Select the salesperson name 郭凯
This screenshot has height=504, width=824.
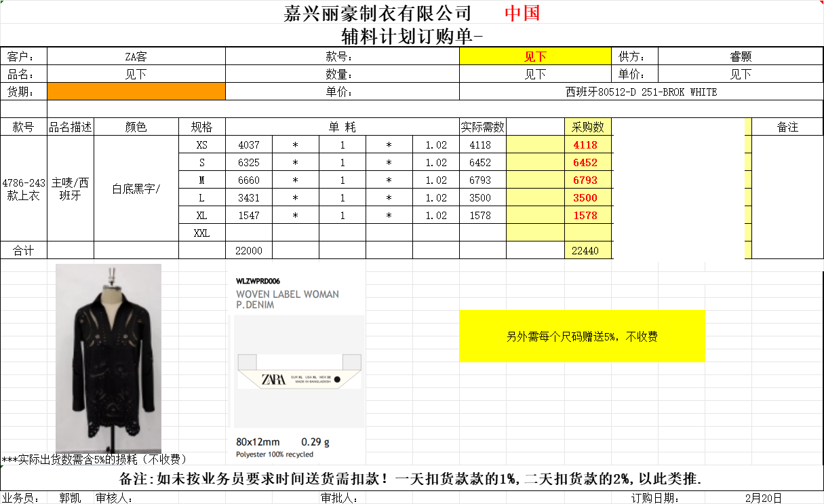(71, 499)
